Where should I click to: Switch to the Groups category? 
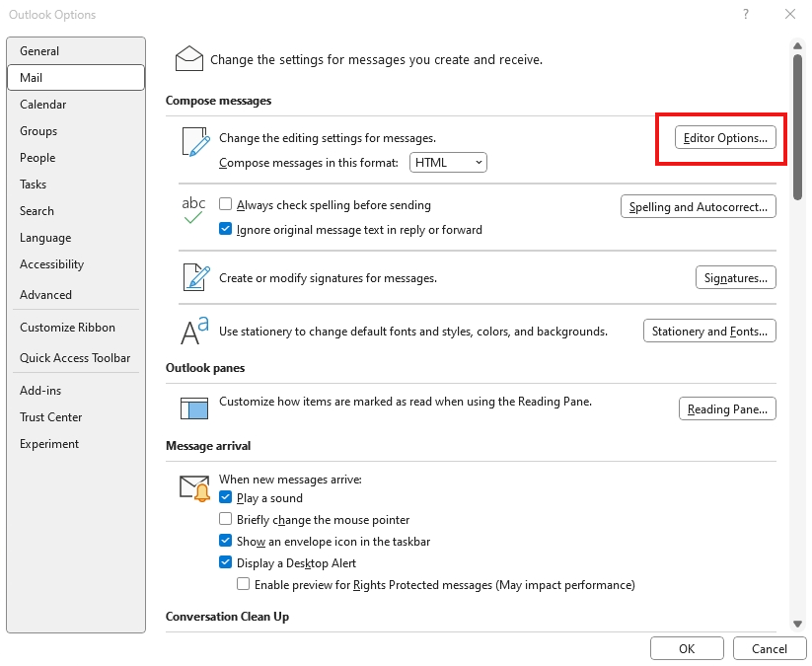76,131
